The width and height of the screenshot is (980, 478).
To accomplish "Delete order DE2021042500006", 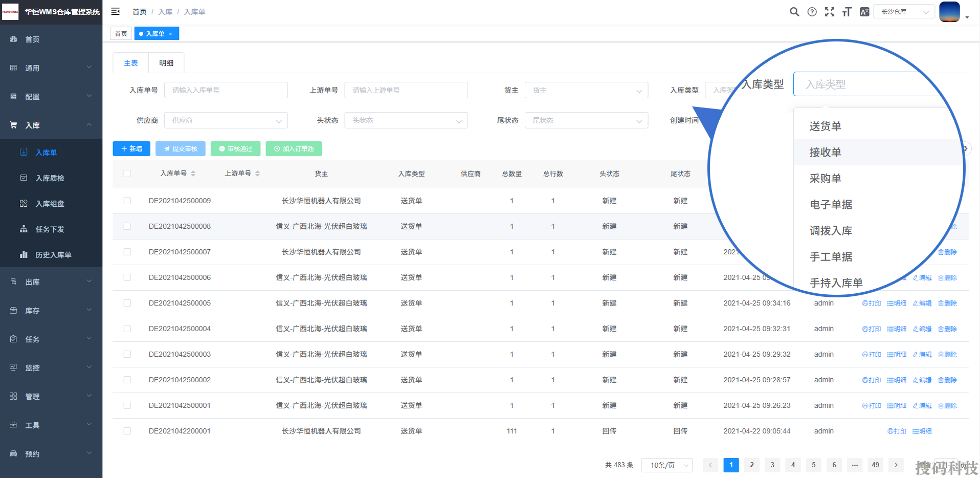I will coord(947,277).
